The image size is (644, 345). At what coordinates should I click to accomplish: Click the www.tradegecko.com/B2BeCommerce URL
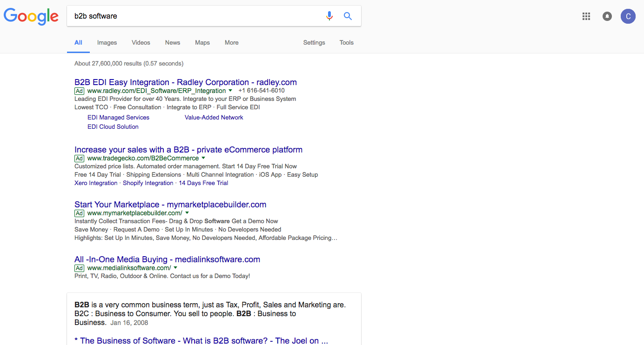pos(143,158)
